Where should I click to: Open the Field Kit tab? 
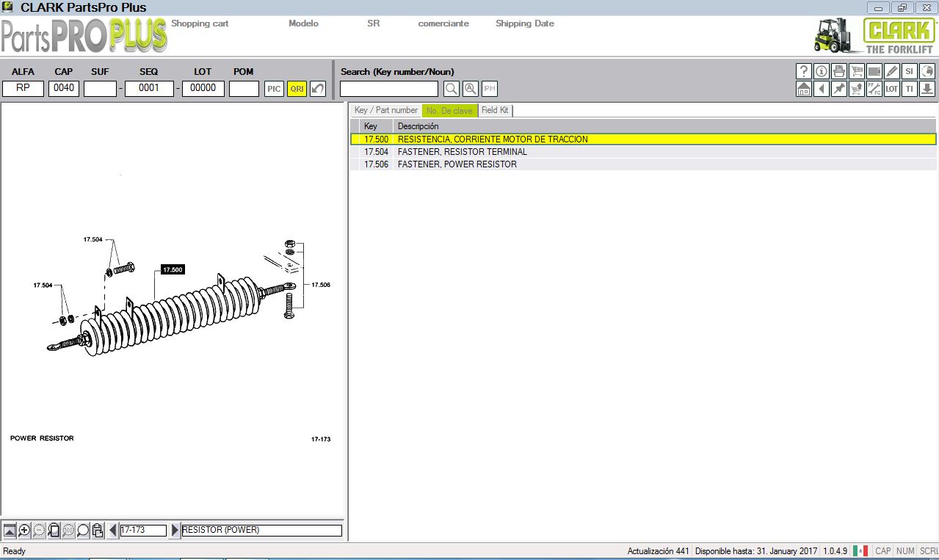coord(495,110)
